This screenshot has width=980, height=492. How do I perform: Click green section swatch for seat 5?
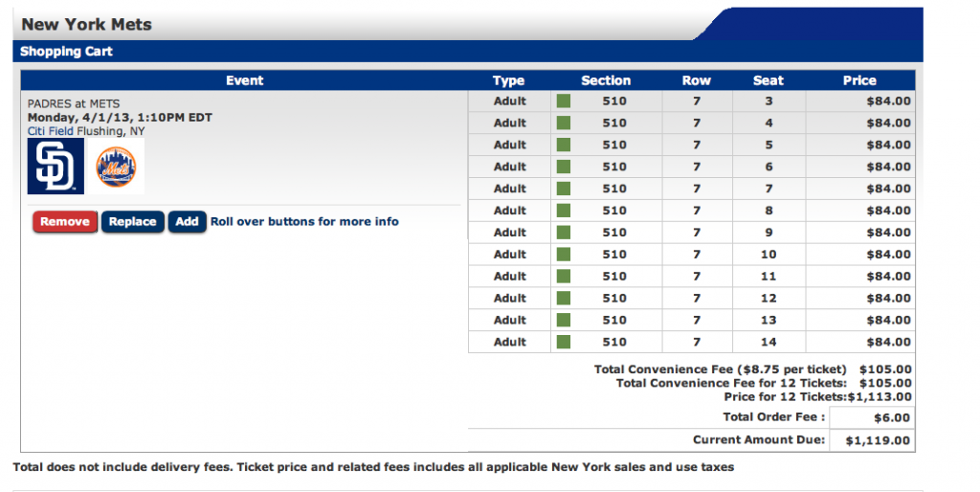[564, 145]
